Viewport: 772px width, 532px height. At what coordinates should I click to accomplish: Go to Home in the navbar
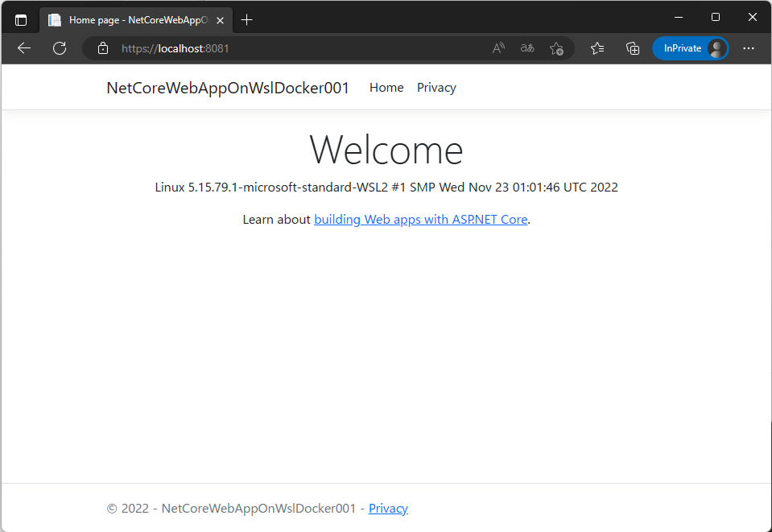click(386, 88)
